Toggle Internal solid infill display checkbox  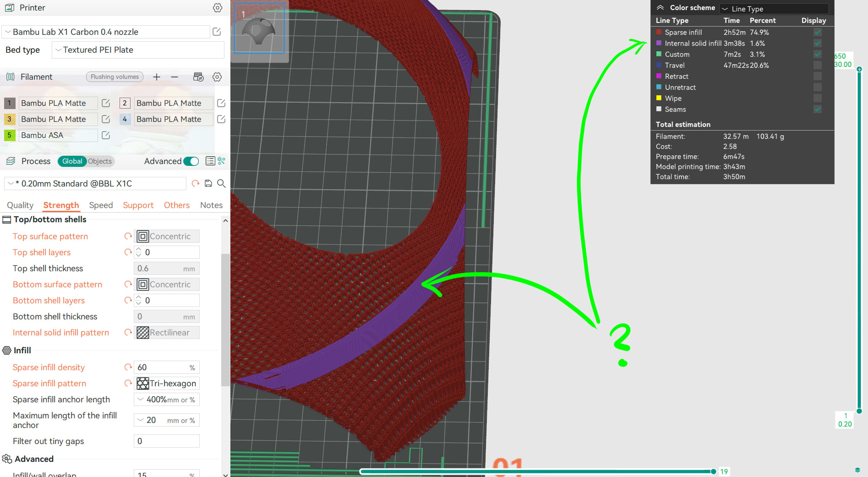tap(818, 44)
